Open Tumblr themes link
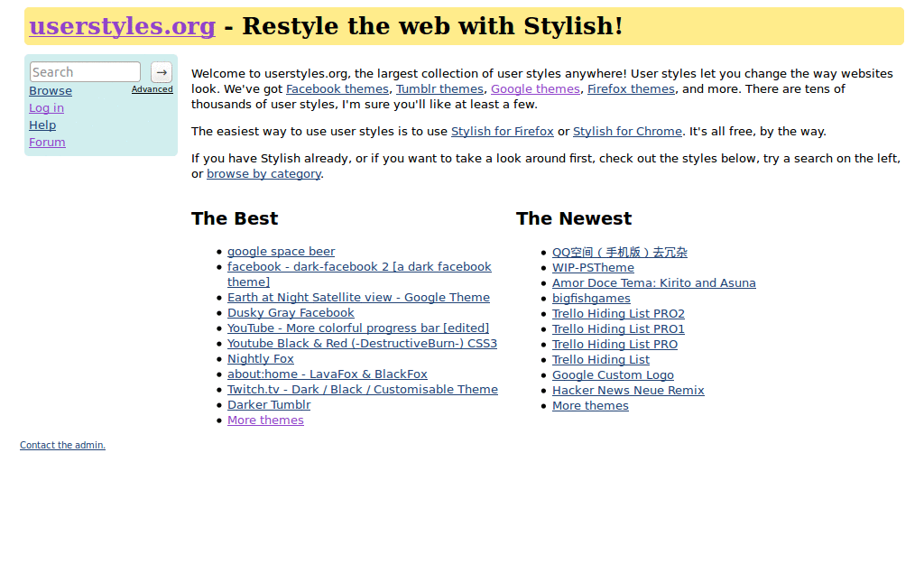This screenshot has width=924, height=582. coord(439,89)
